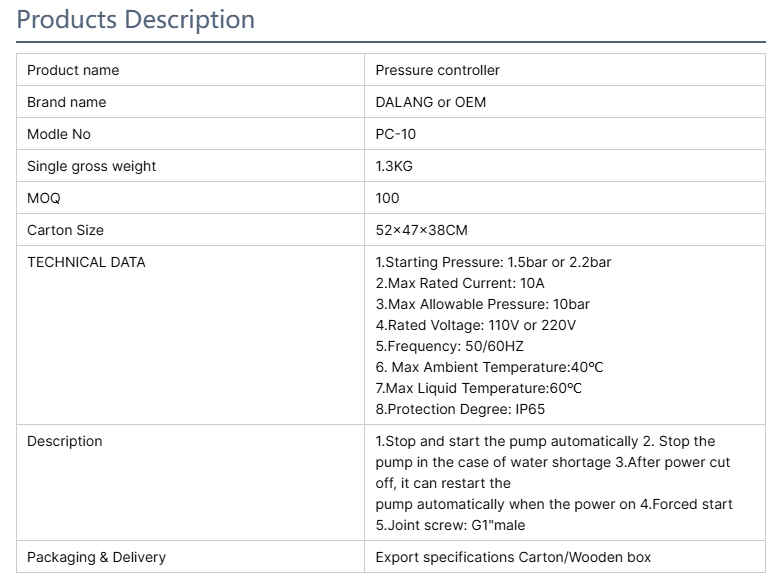Click the Starting Pressure specification line

tap(493, 262)
